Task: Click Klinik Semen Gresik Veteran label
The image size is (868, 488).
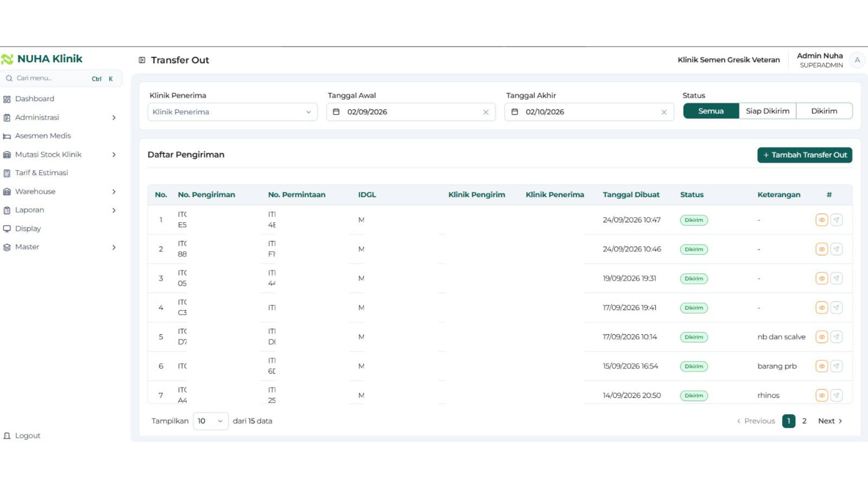Action: tap(729, 60)
